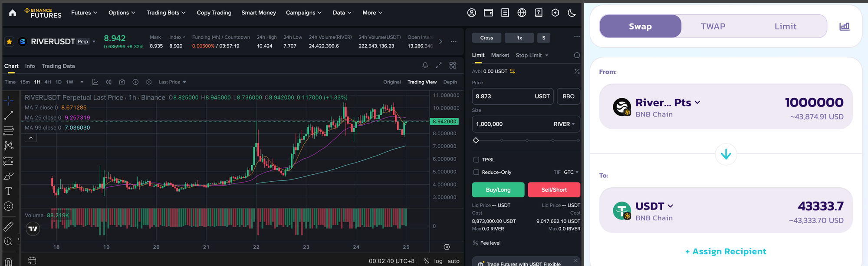Open the Futures dropdown menu
The width and height of the screenshot is (868, 266).
84,13
